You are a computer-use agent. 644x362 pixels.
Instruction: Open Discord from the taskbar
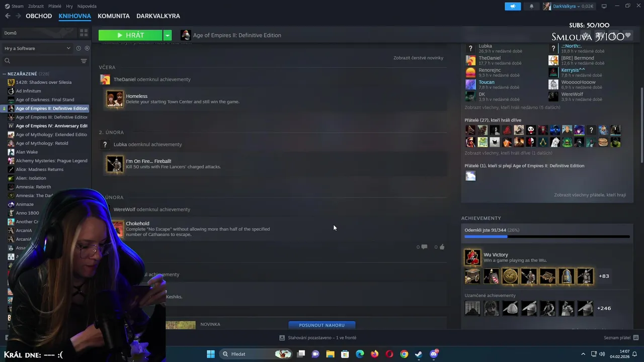[434, 354]
